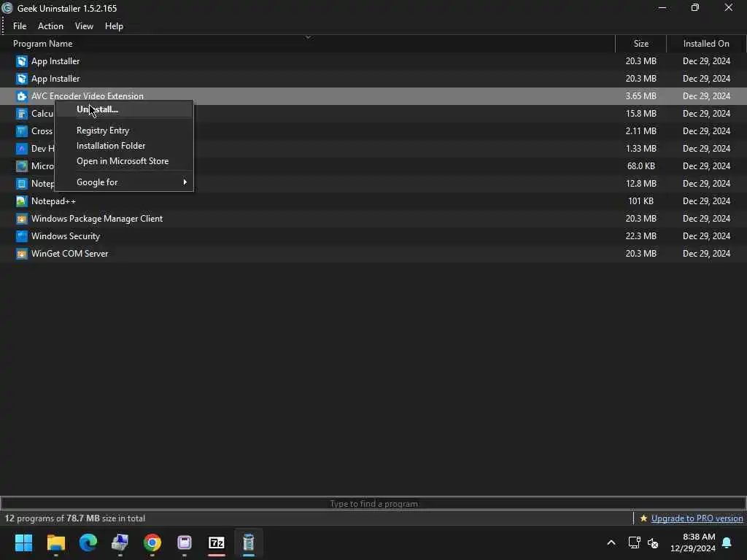Choose Registry Entry in context menu

pyautogui.click(x=124, y=131)
